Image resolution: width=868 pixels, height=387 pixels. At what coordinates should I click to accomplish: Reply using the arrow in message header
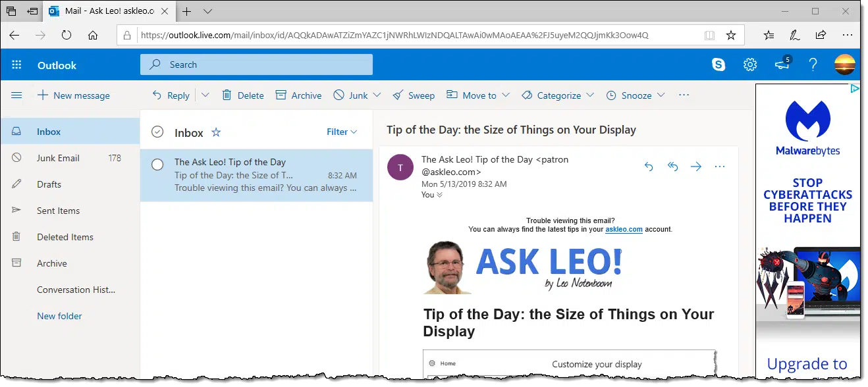(x=649, y=167)
